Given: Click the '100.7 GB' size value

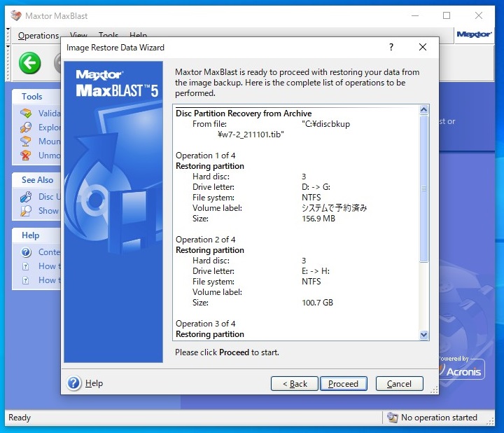Looking at the screenshot, I should point(317,303).
